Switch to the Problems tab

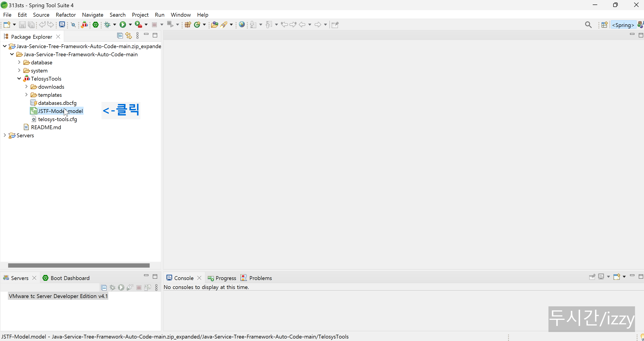coord(256,278)
